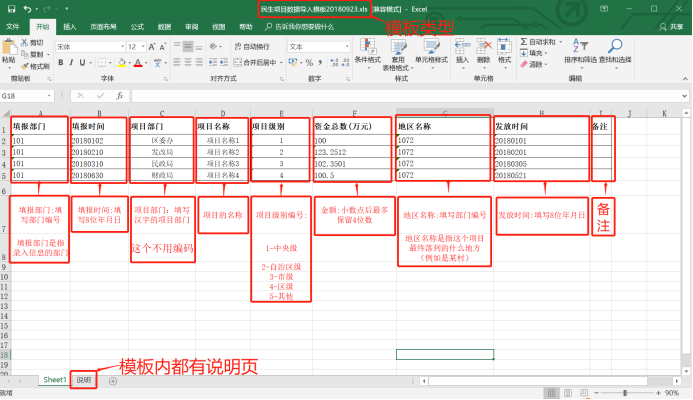Click the Copy icon

click(x=25, y=54)
